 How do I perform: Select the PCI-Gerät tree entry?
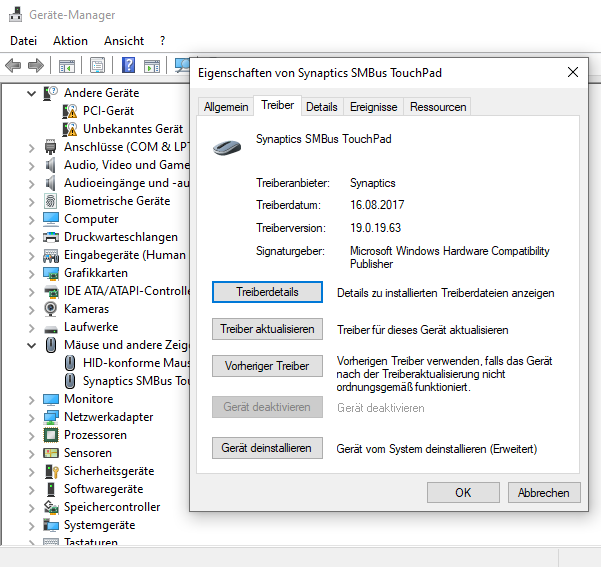(108, 111)
